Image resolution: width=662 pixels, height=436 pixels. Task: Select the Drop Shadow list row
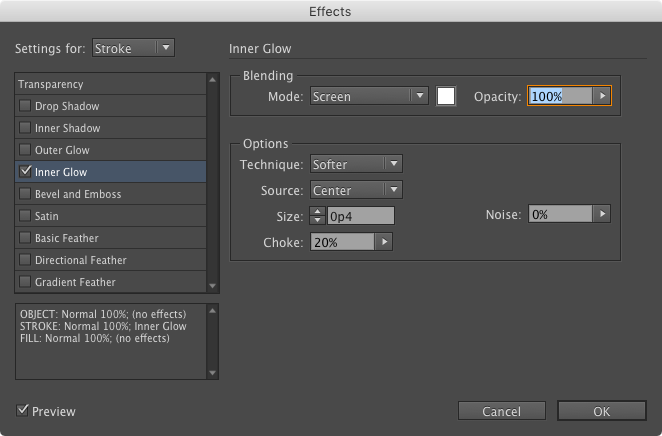click(111, 106)
